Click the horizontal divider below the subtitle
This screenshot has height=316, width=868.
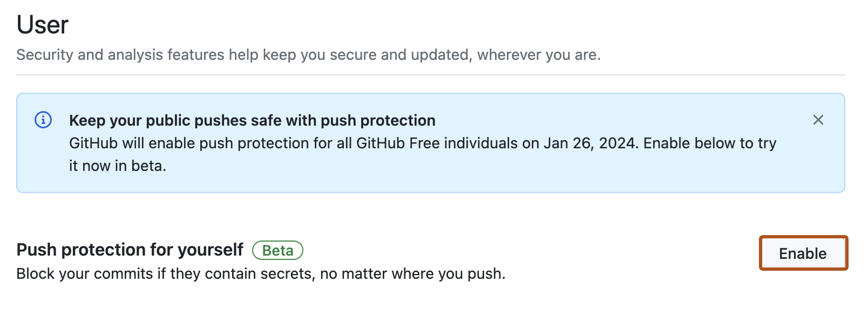pyautogui.click(x=430, y=75)
